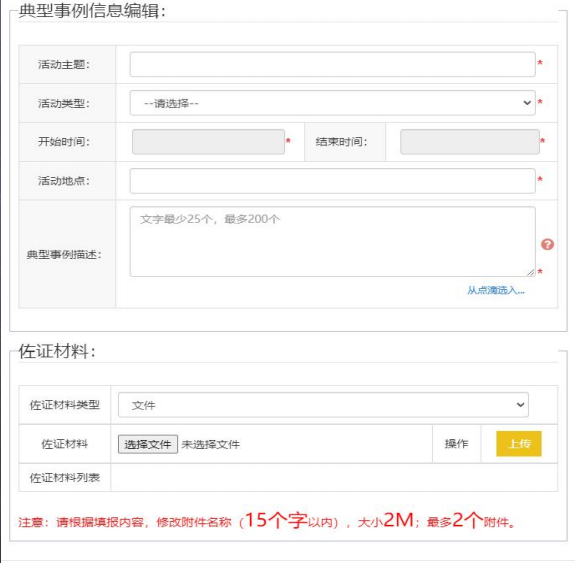The height and width of the screenshot is (563, 575).
Task: Click the red question mark help icon
Action: [x=547, y=244]
